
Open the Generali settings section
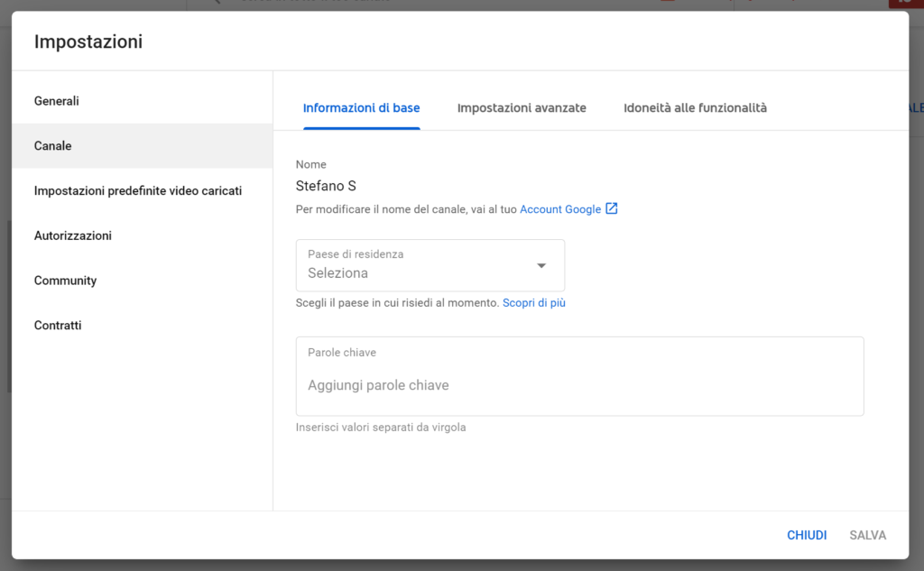pos(57,101)
